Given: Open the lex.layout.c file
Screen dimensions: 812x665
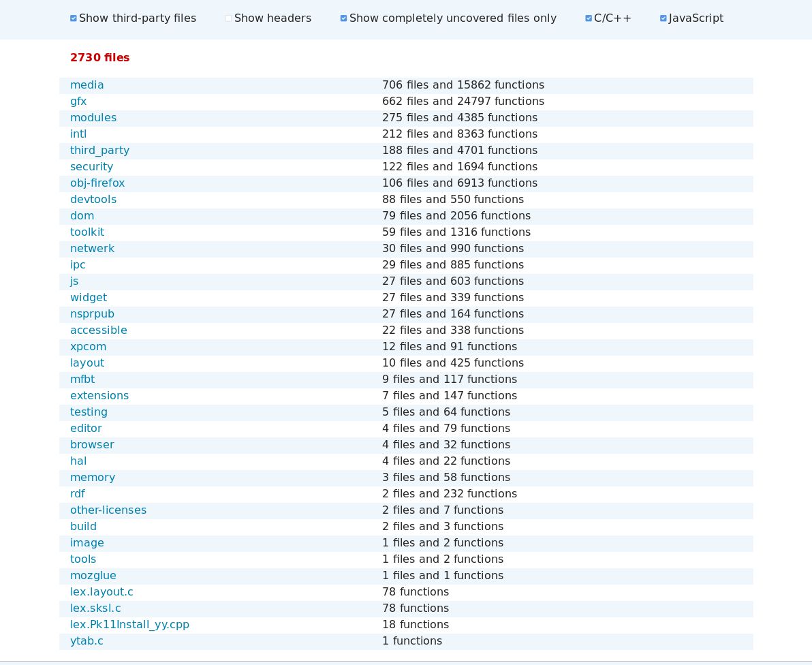Looking at the screenshot, I should coord(101,592).
